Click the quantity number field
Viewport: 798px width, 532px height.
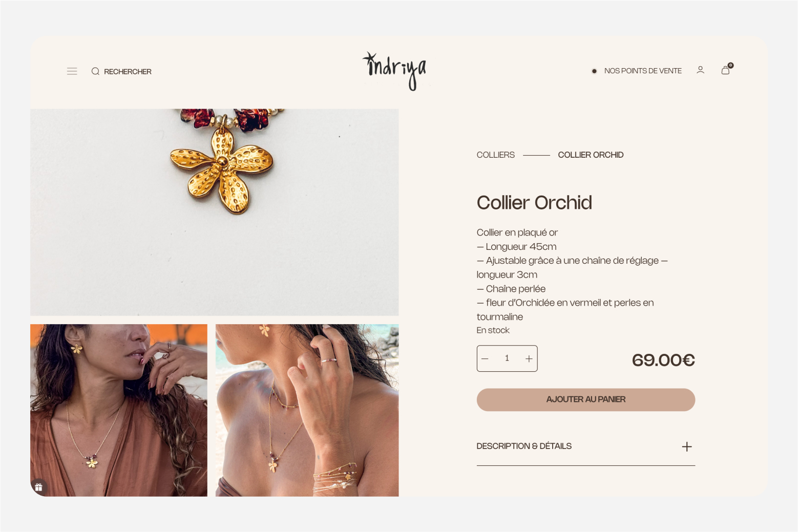click(x=507, y=358)
